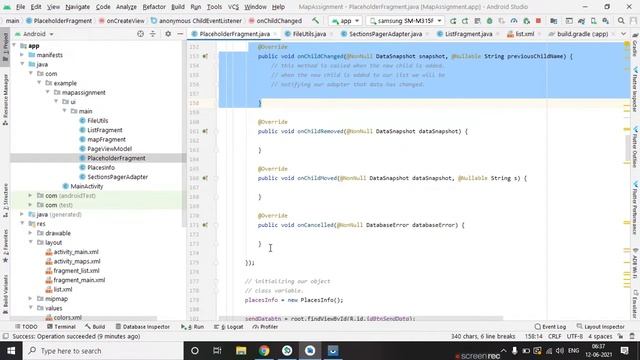Viewport: 640px width, 360px height.
Task: Click the Make Project hammer icon
Action: 316,20
